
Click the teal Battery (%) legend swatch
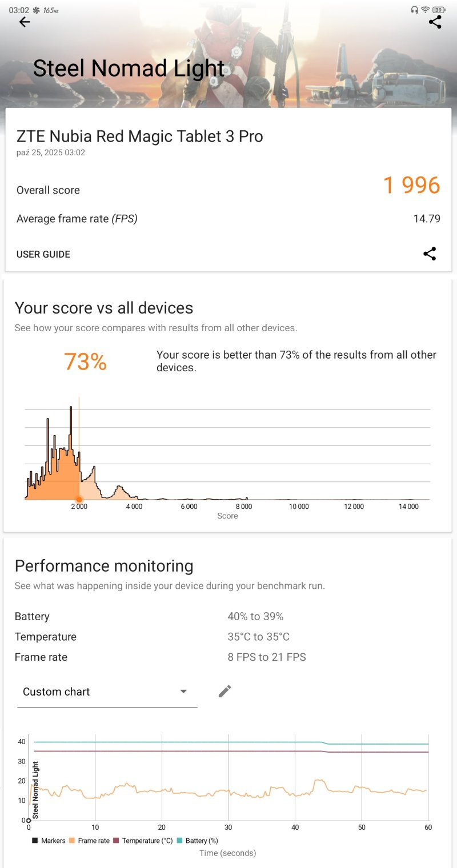(x=180, y=841)
